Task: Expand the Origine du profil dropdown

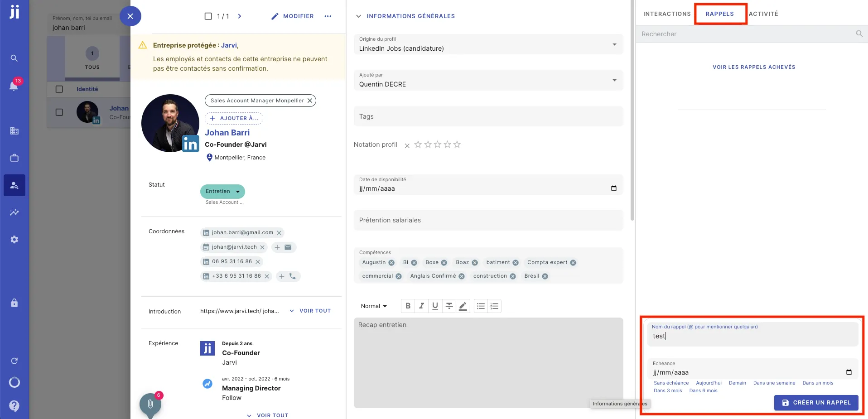Action: tap(614, 44)
